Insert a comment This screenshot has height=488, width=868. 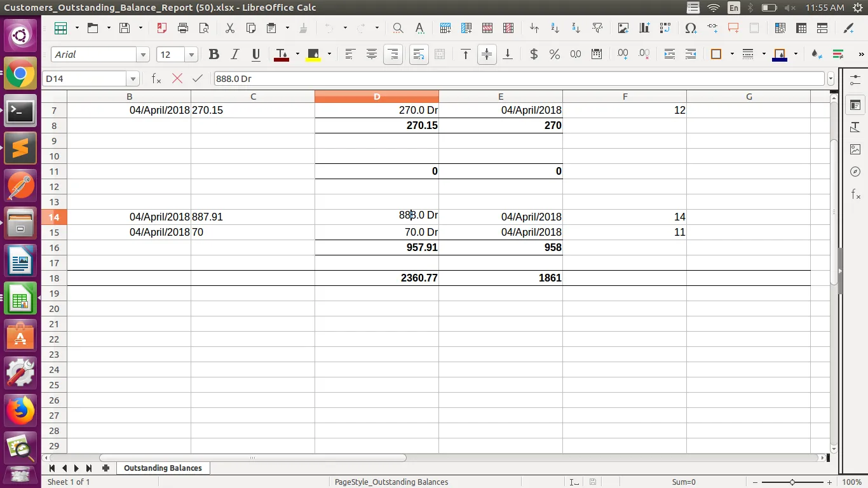(733, 28)
